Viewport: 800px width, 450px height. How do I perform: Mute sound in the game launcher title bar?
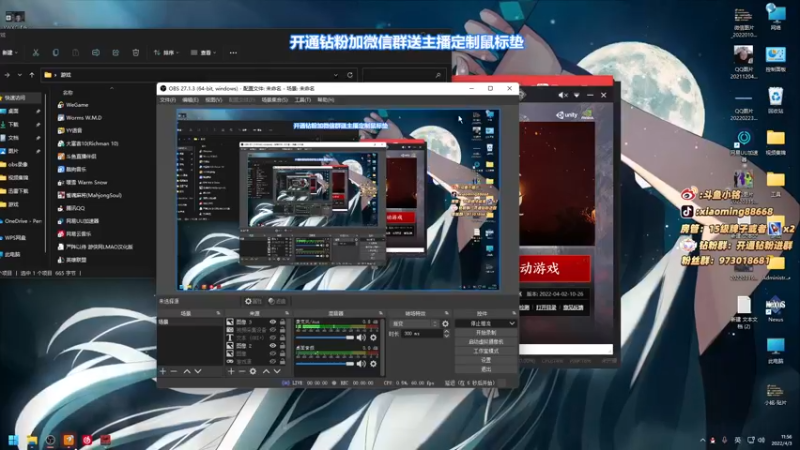point(562,95)
